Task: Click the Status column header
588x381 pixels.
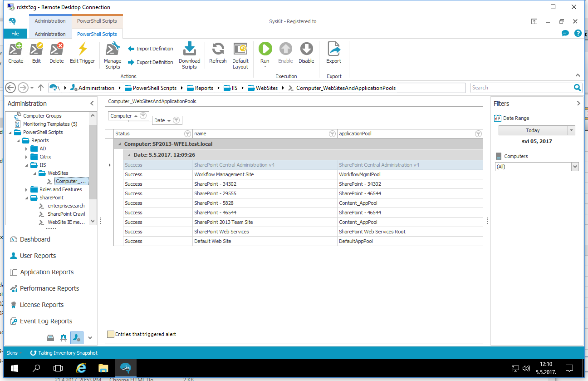Action: pos(153,134)
